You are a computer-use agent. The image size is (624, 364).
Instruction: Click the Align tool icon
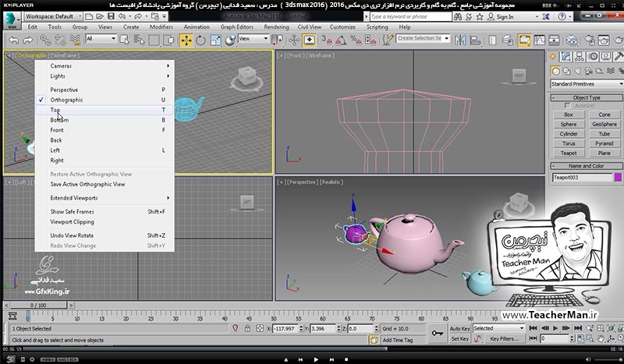(x=475, y=41)
